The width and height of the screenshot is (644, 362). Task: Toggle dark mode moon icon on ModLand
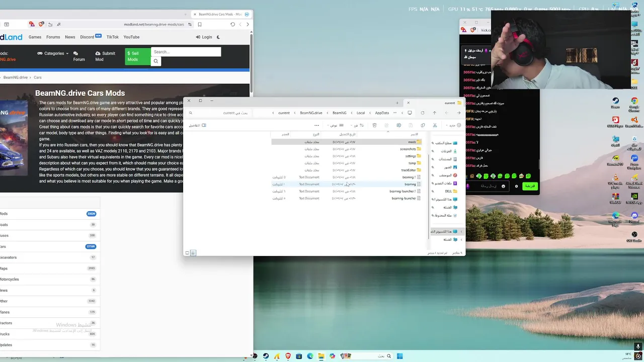218,37
